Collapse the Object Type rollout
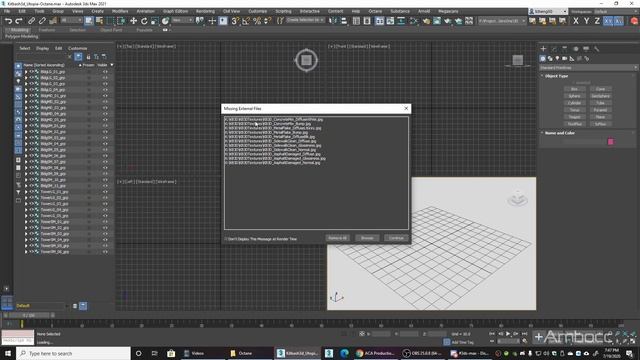 click(556, 76)
